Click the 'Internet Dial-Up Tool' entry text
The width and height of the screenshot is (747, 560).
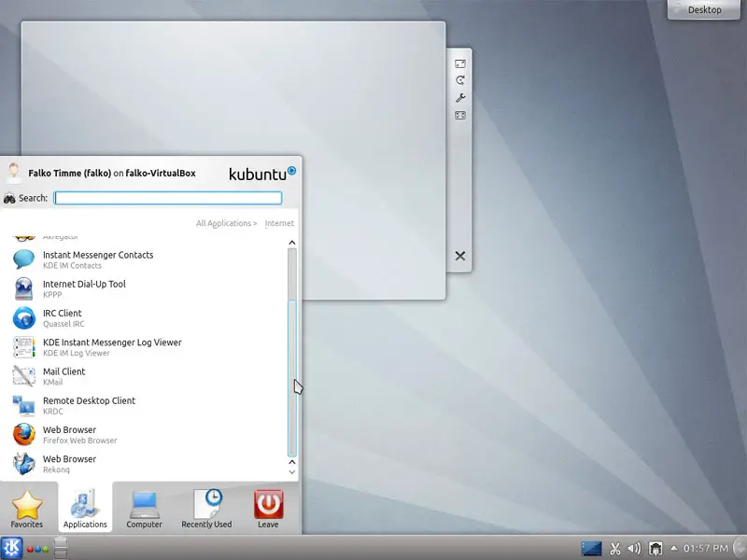click(84, 284)
